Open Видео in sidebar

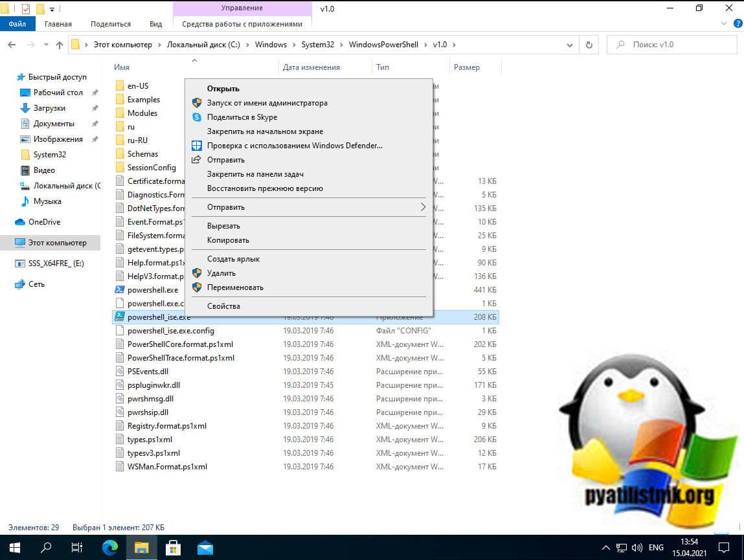coord(43,170)
